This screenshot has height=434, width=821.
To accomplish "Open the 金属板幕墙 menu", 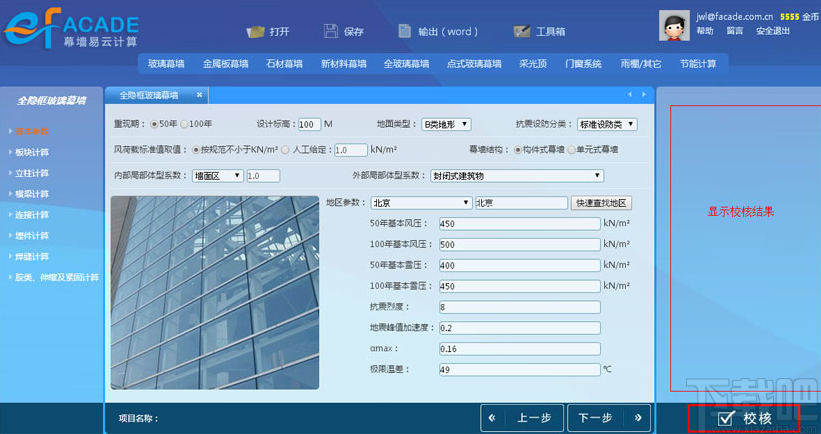I will (226, 64).
